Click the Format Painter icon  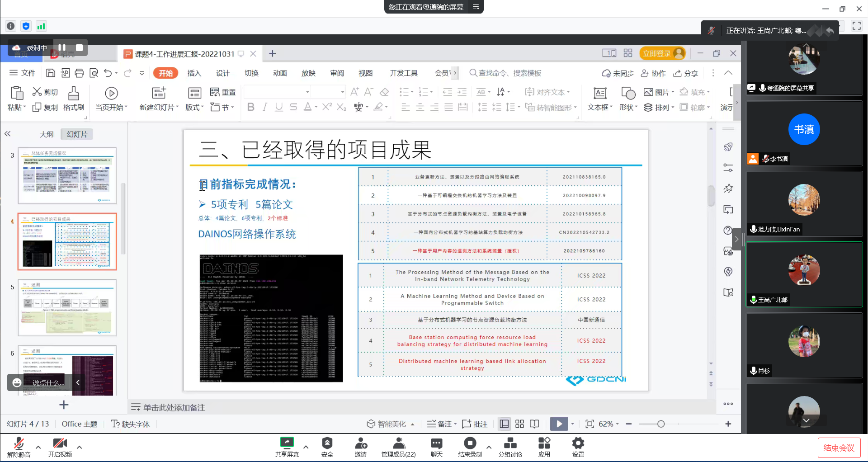pyautogui.click(x=74, y=93)
